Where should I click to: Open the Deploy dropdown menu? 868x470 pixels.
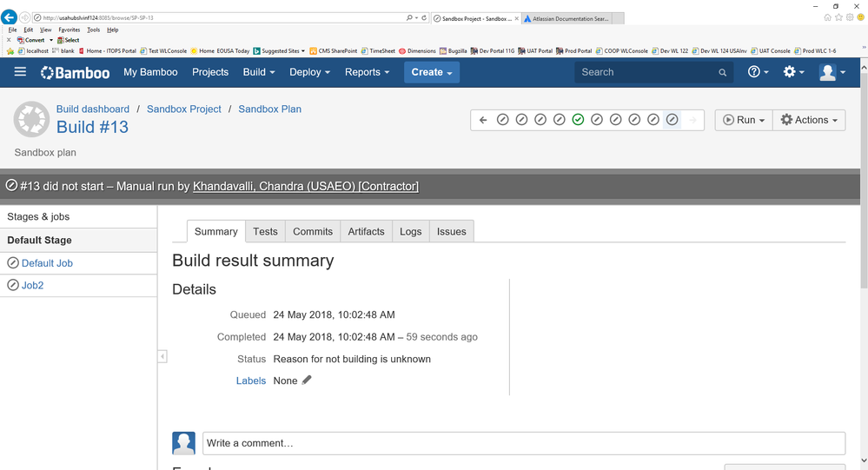[x=310, y=72]
